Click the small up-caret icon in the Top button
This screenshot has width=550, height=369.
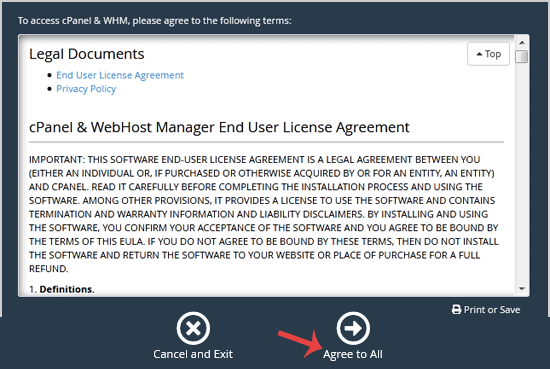click(x=479, y=54)
